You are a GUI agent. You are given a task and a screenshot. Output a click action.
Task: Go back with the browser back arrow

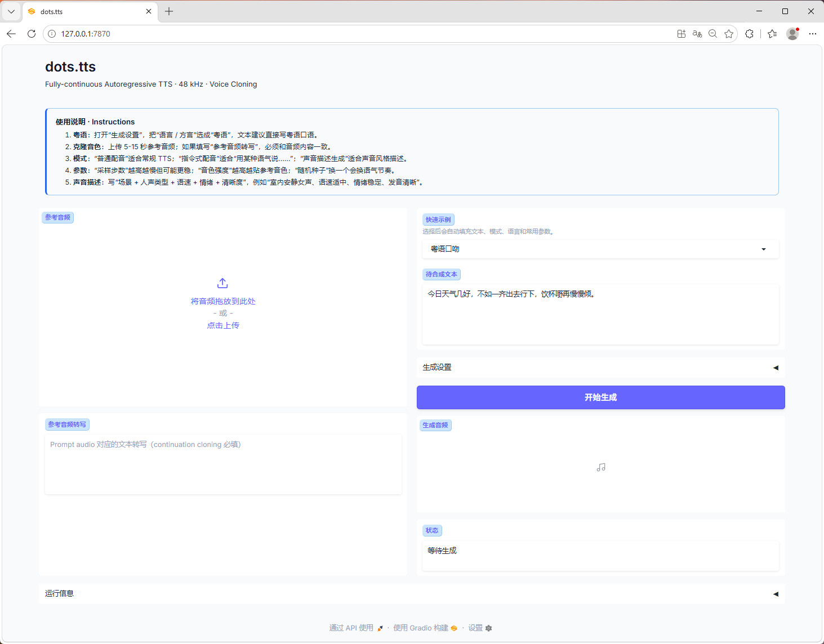click(x=11, y=34)
